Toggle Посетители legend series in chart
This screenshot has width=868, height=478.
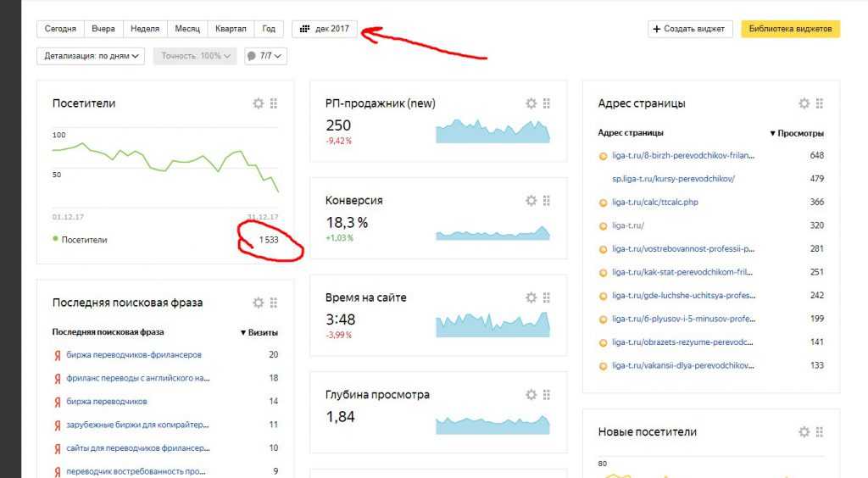click(81, 240)
